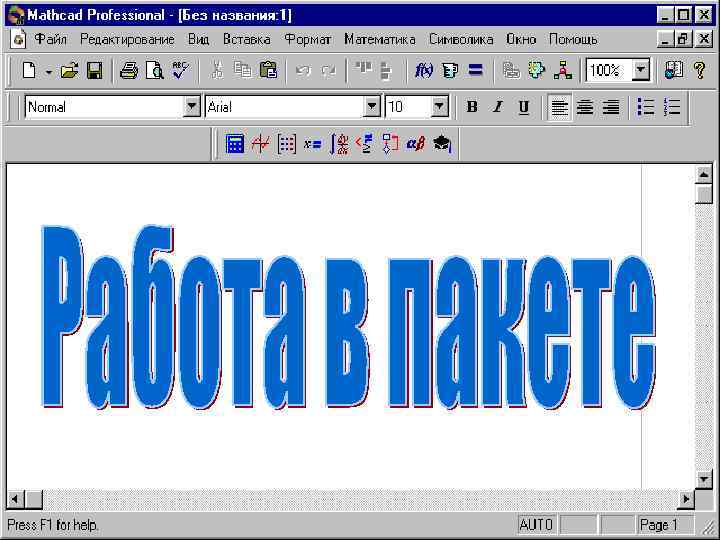Run MathConnex network icon

click(x=562, y=71)
